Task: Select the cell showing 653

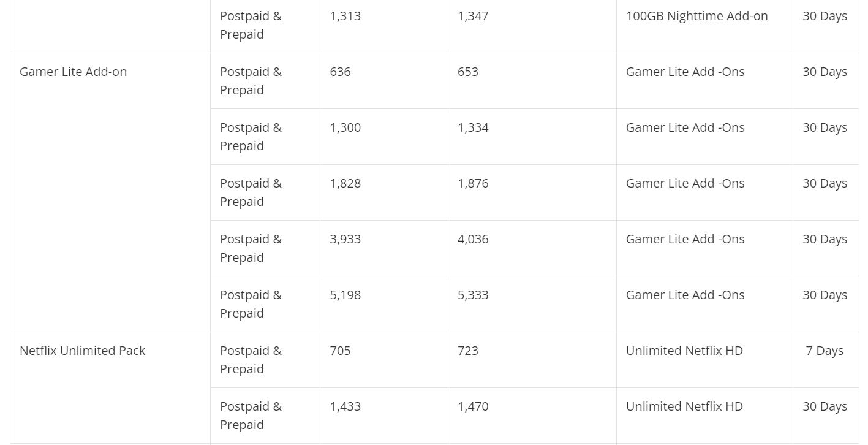Action: pos(468,72)
